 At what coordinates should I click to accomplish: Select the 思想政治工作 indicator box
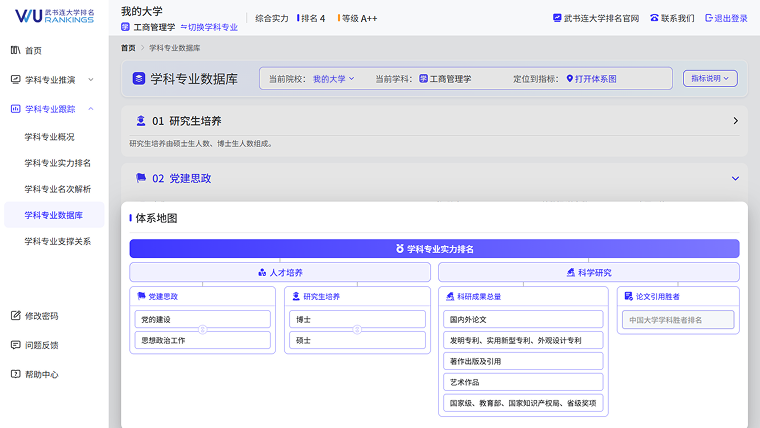coord(203,340)
